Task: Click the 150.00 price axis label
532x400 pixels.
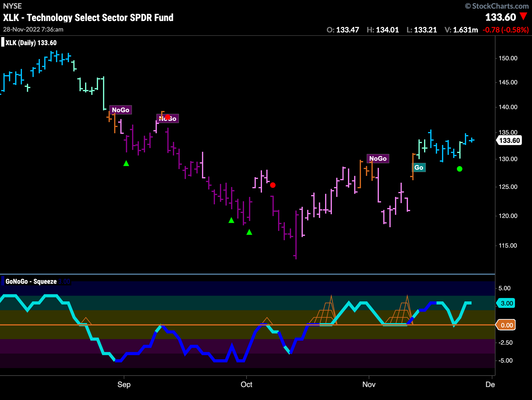Action: click(x=508, y=58)
